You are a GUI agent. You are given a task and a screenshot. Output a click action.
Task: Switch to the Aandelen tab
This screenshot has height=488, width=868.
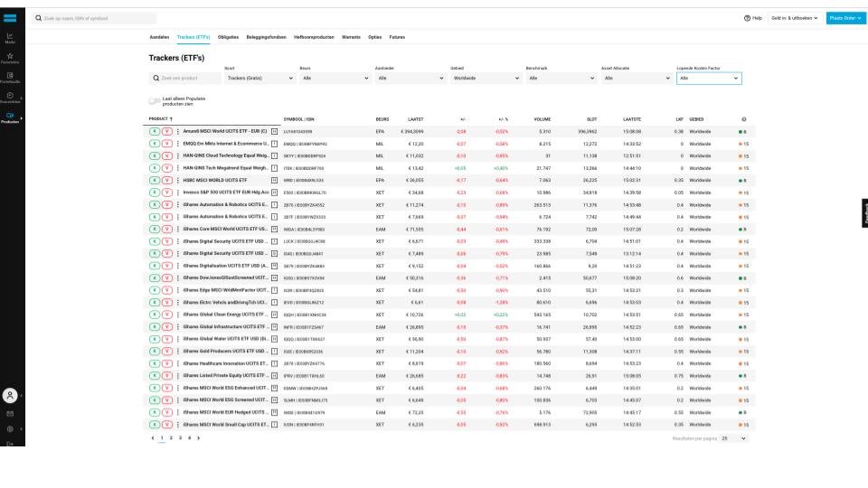(x=159, y=37)
